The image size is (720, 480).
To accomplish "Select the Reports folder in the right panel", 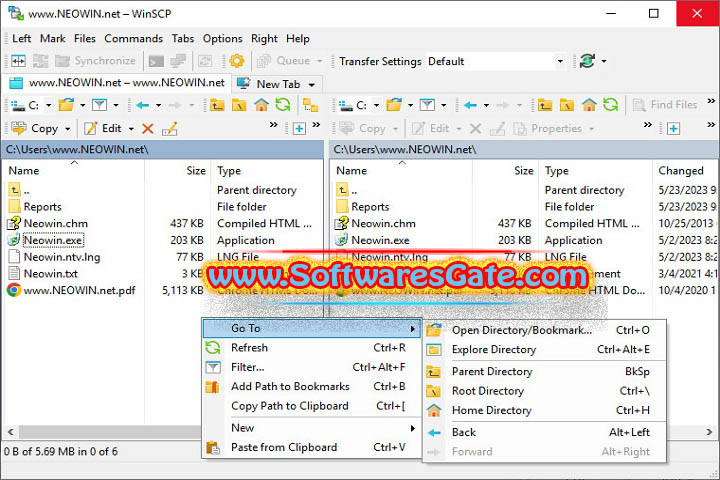I will (370, 207).
